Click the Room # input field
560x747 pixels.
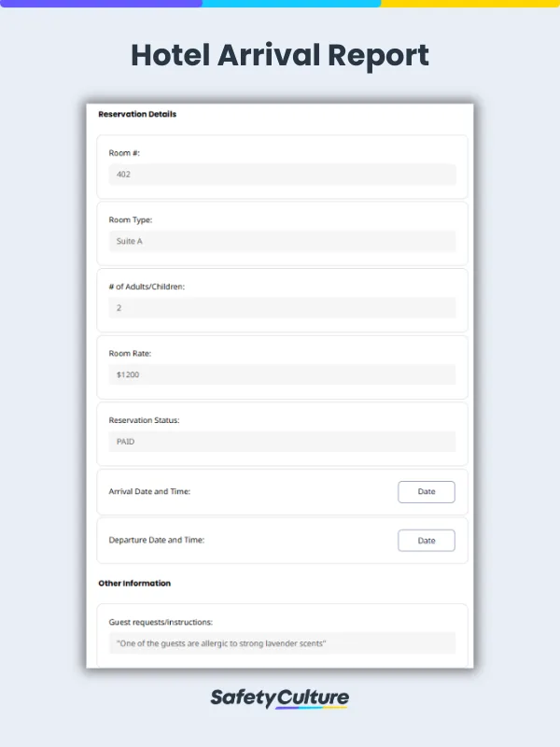pos(280,175)
